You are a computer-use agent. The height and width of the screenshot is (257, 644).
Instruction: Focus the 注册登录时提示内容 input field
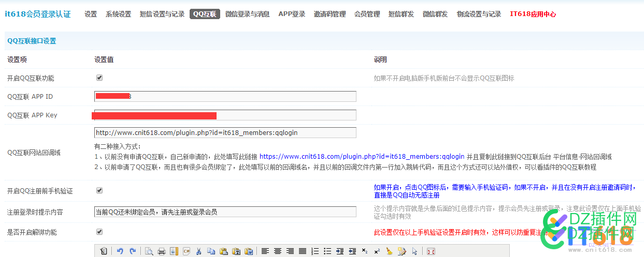pyautogui.click(x=225, y=211)
